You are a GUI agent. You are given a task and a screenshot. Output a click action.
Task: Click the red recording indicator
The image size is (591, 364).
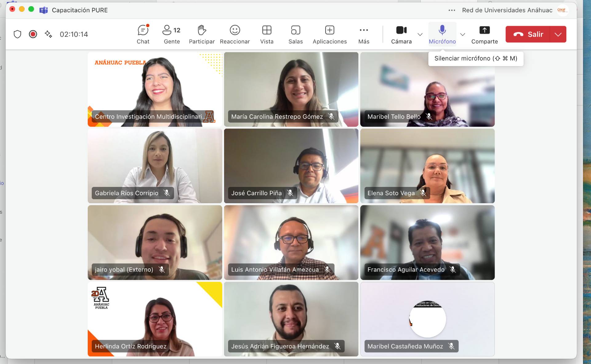[x=33, y=34]
